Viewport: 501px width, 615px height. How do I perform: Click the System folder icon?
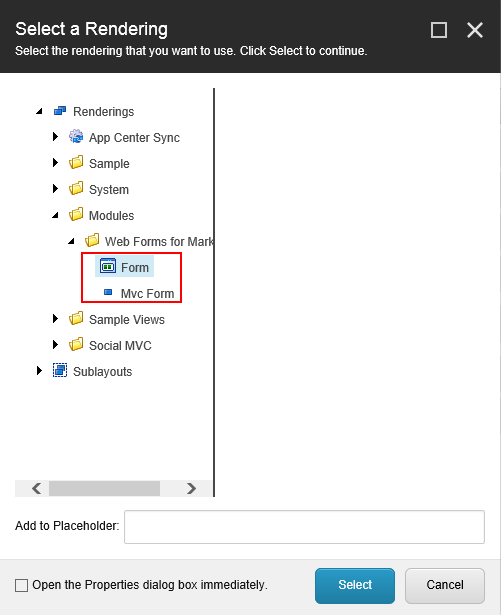[x=76, y=189]
